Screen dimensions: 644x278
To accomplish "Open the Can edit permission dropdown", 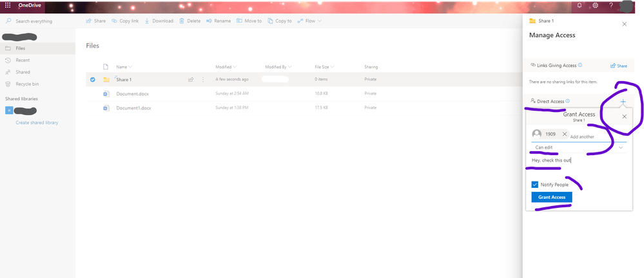I will pos(579,147).
